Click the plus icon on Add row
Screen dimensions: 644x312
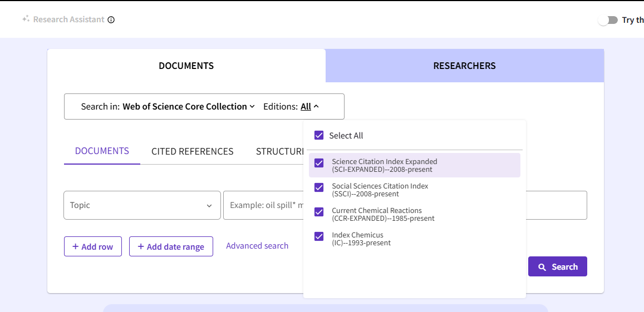(75, 247)
